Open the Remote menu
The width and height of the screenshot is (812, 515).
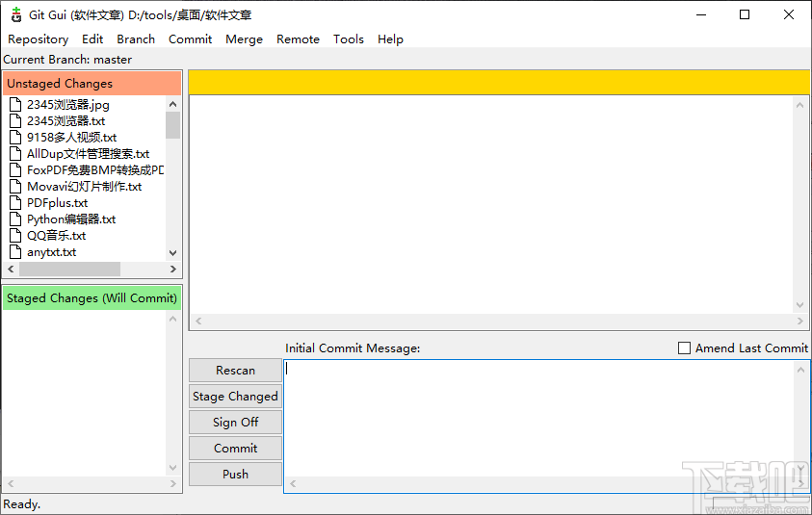pos(298,39)
